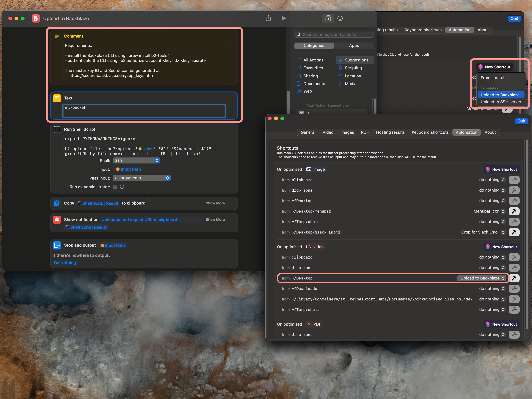This screenshot has height=399, width=532.
Task: Click the Clop settings window scrollbar
Action: (527, 234)
